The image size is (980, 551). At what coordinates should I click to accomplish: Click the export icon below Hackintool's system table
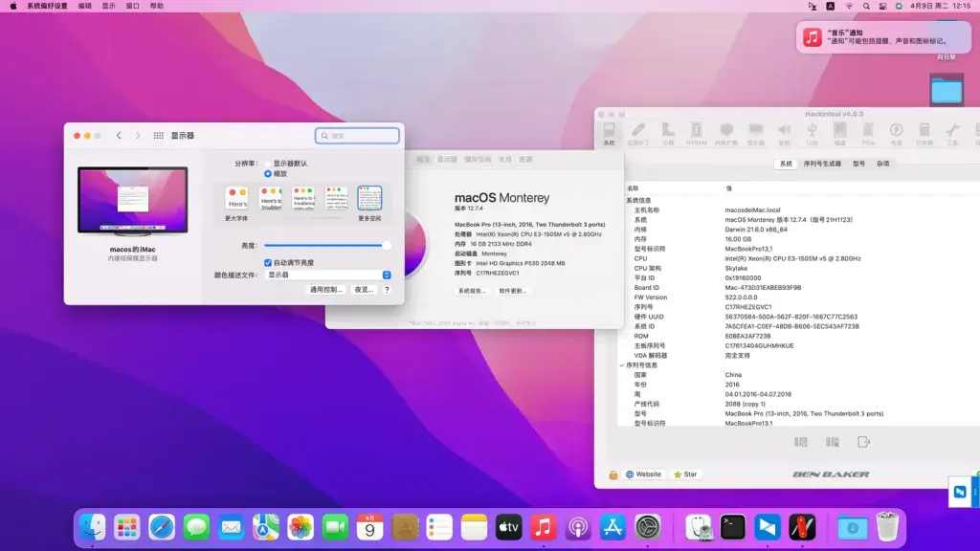[x=864, y=442]
